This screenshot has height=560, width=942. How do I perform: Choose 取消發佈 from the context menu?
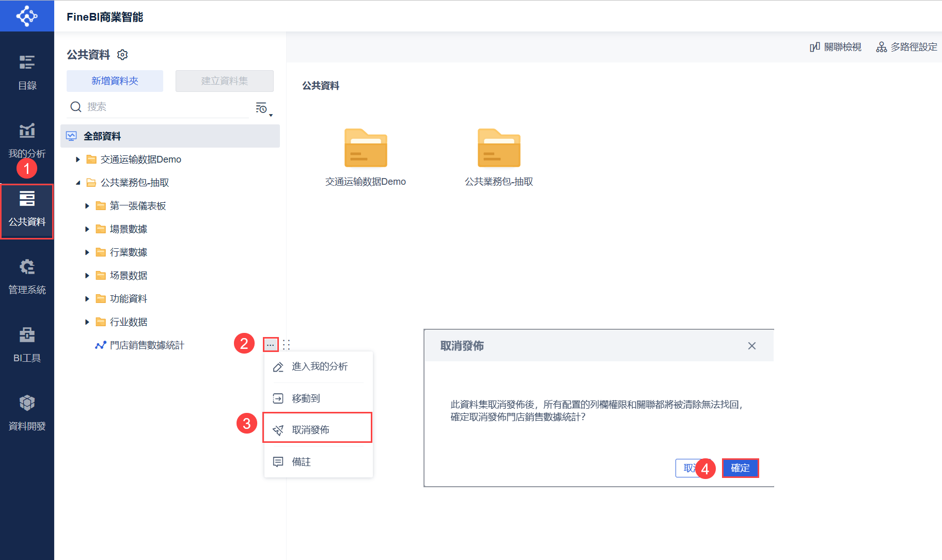point(318,430)
